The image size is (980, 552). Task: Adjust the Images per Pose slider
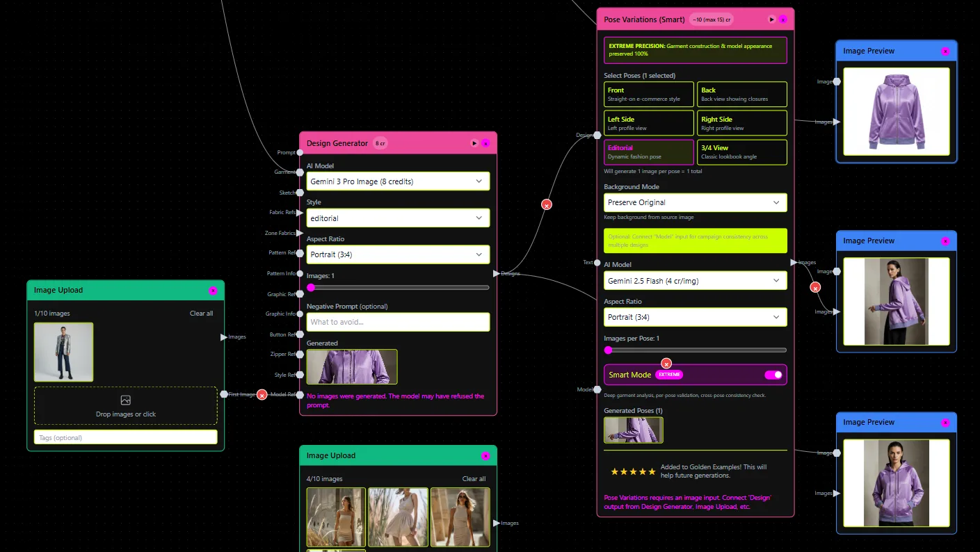coord(696,350)
